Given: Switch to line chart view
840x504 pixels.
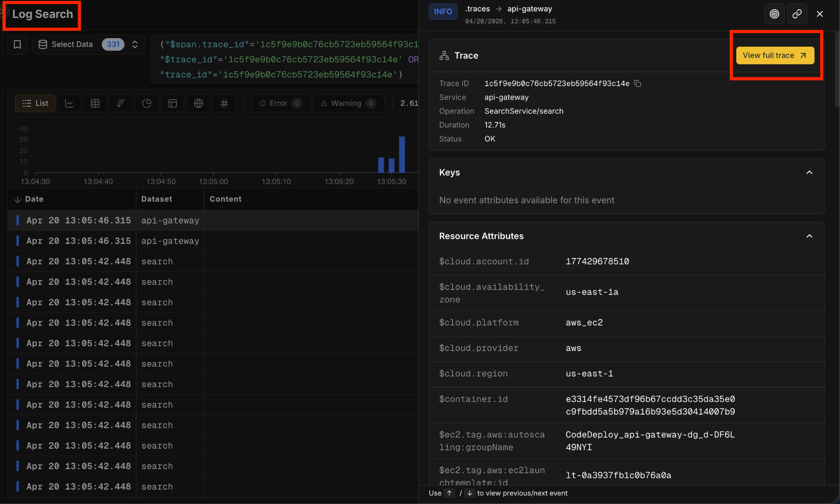Looking at the screenshot, I should 69,103.
